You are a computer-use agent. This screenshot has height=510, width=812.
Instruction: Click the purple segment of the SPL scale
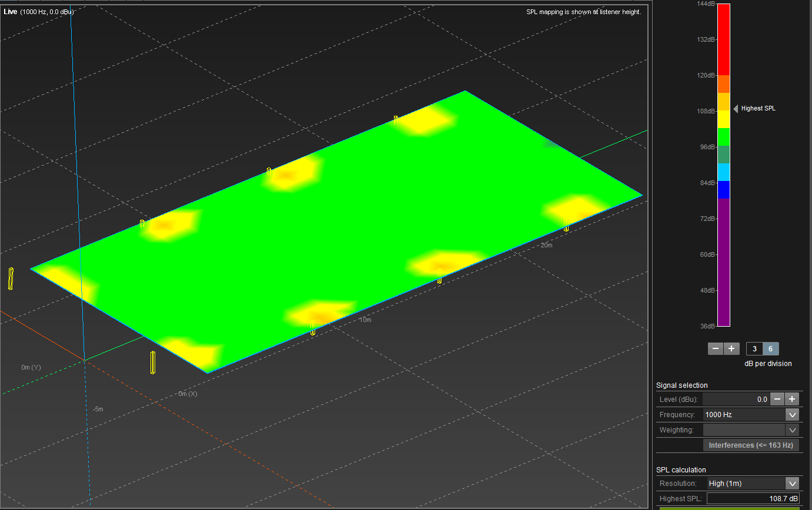coord(724,262)
